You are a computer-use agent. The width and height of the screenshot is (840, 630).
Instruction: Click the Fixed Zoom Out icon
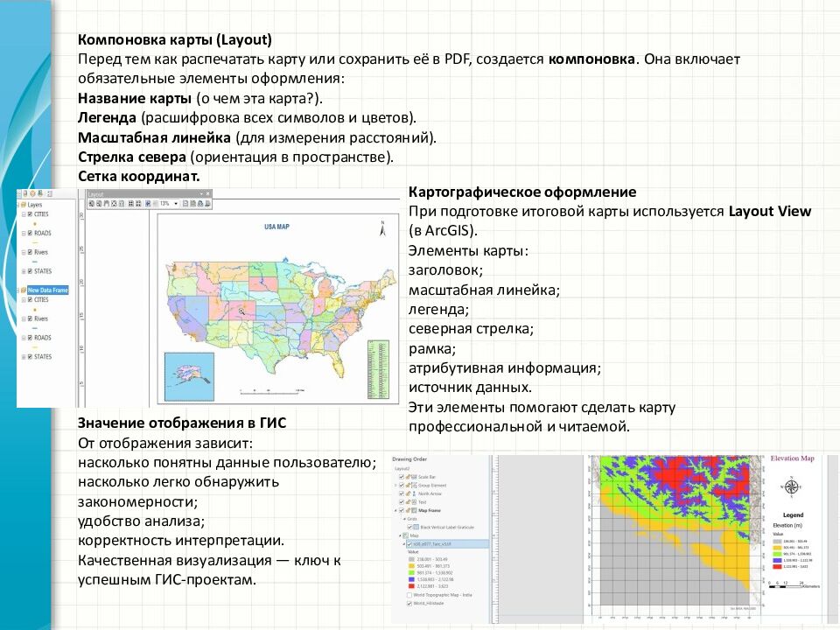click(x=138, y=205)
